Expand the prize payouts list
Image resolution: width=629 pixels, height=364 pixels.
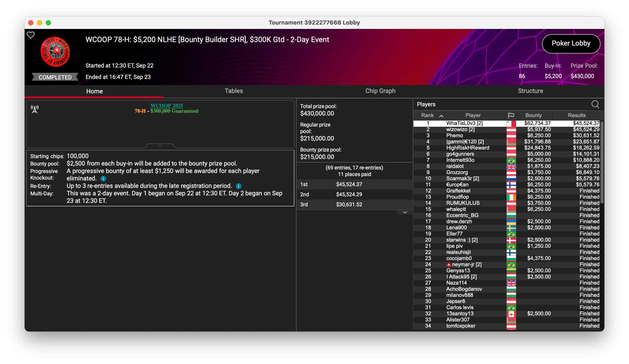point(405,212)
